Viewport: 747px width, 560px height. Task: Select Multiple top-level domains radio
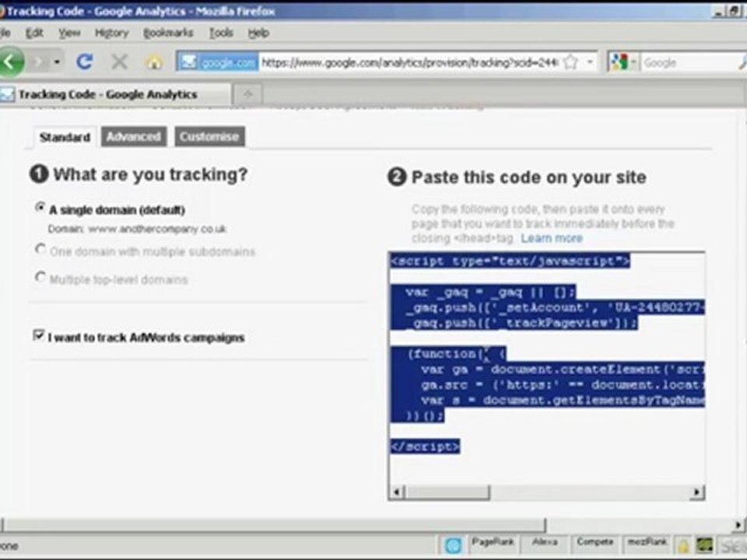(x=40, y=277)
